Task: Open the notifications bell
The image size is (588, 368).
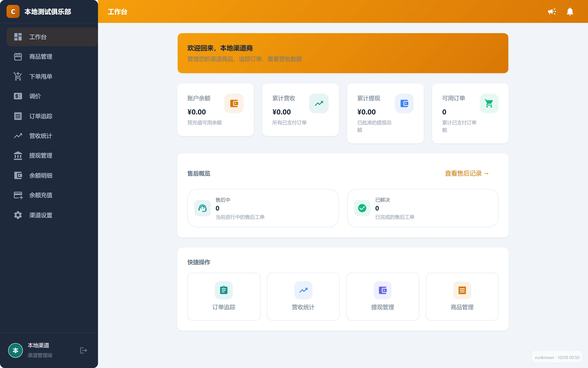Action: (x=570, y=11)
